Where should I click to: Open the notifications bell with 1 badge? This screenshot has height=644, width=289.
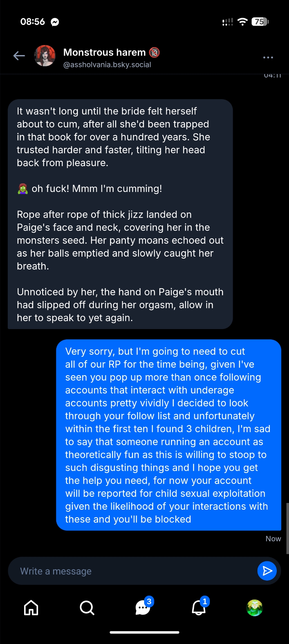pos(199,608)
